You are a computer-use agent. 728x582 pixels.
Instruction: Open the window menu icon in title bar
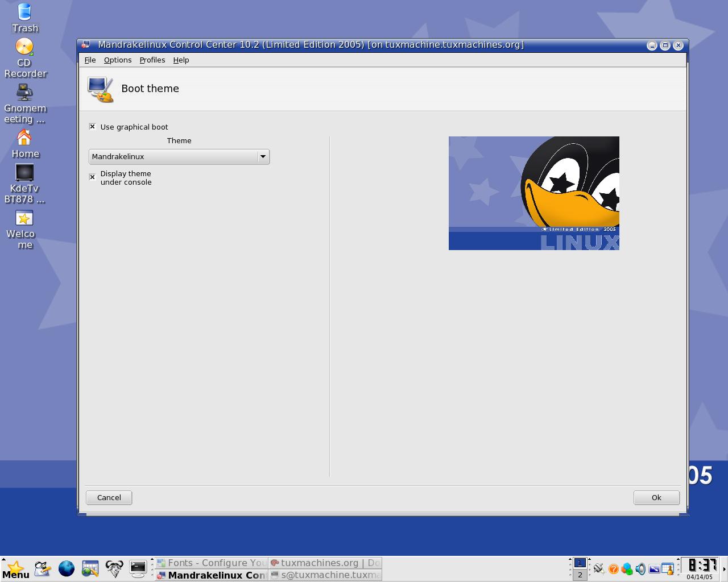[85, 45]
